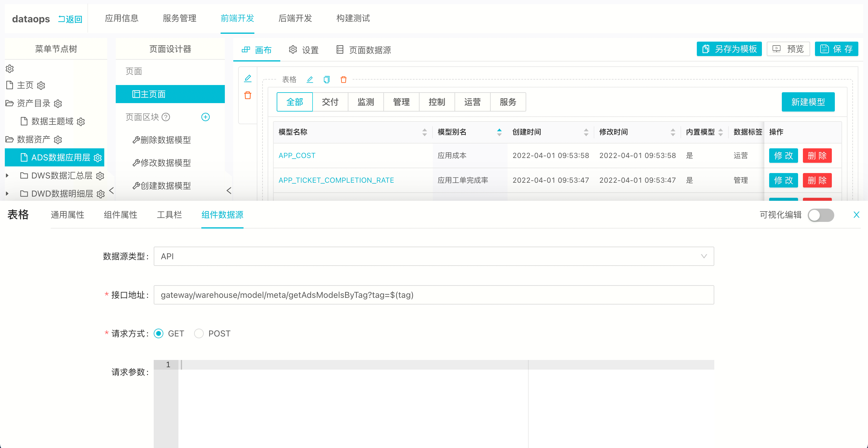
Task: Open the APP_COST model link
Action: [x=297, y=155]
